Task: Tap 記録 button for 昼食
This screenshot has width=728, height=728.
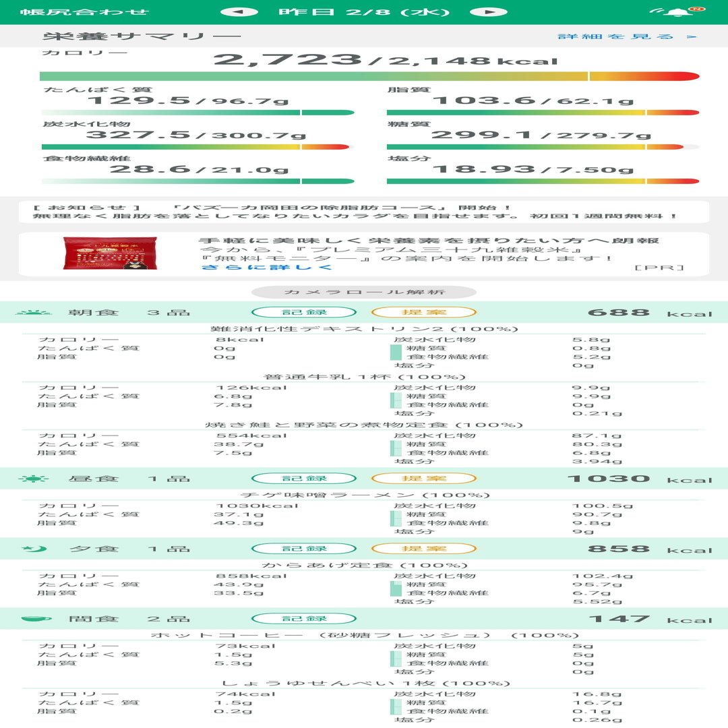Action: click(304, 478)
